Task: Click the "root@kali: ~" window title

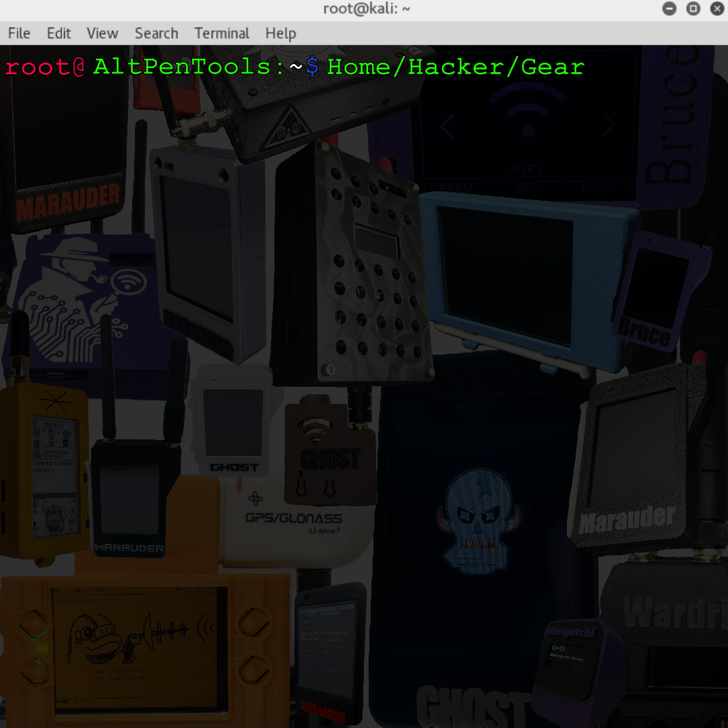Action: coord(366,9)
